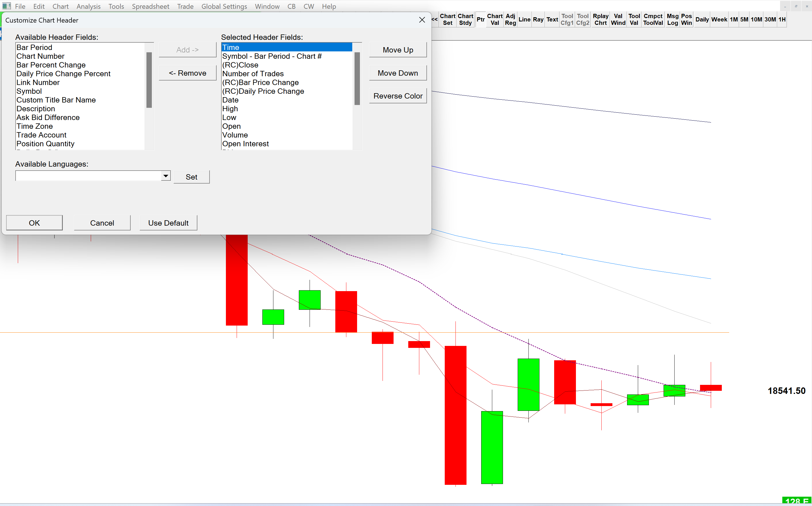Switch chart to Daily bars
This screenshot has width=812, height=506.
click(702, 19)
